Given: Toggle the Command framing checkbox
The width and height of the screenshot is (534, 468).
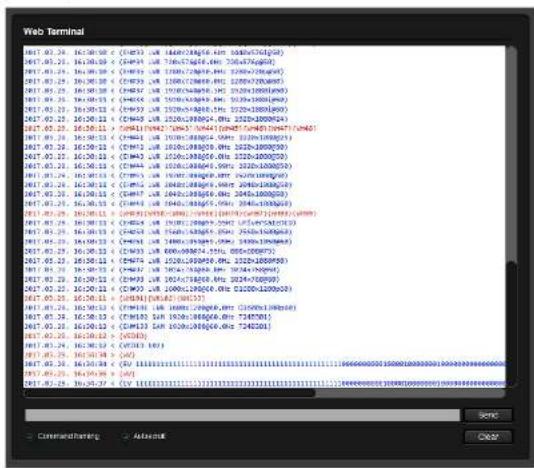Looking at the screenshot, I should pos(30,436).
